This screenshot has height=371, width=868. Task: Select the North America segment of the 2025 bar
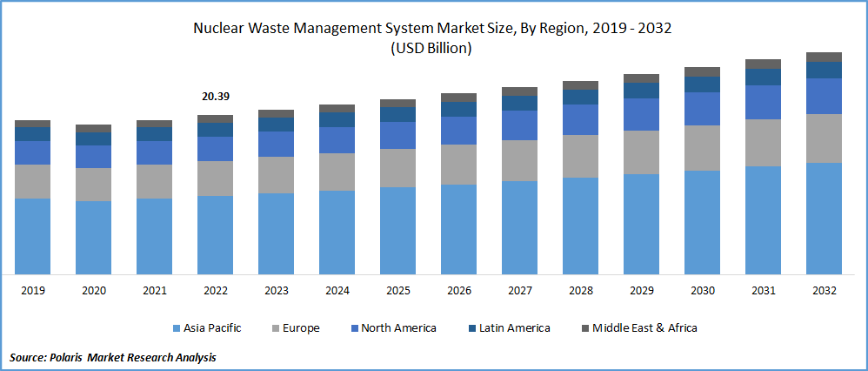(x=397, y=135)
